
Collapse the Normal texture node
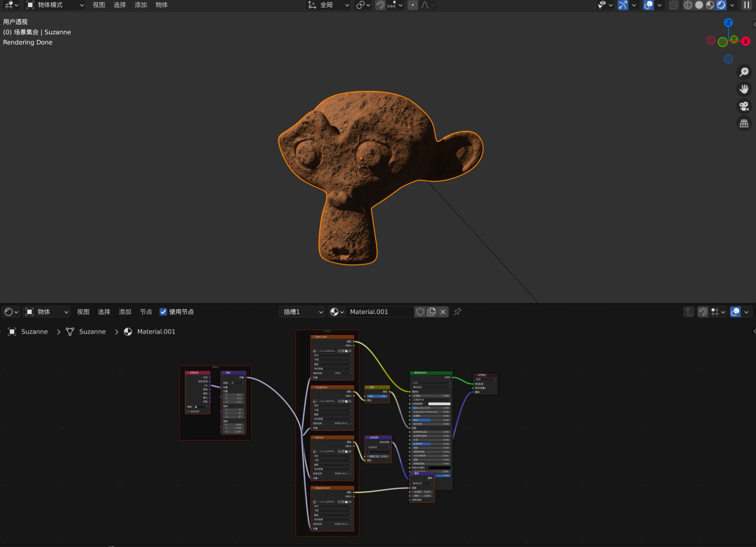coord(314,438)
